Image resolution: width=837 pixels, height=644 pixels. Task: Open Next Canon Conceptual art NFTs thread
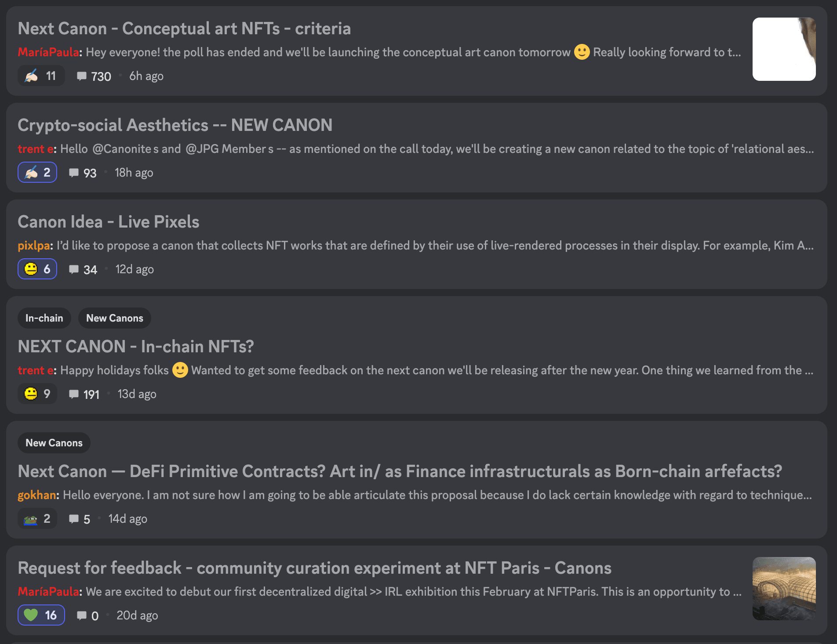click(184, 29)
